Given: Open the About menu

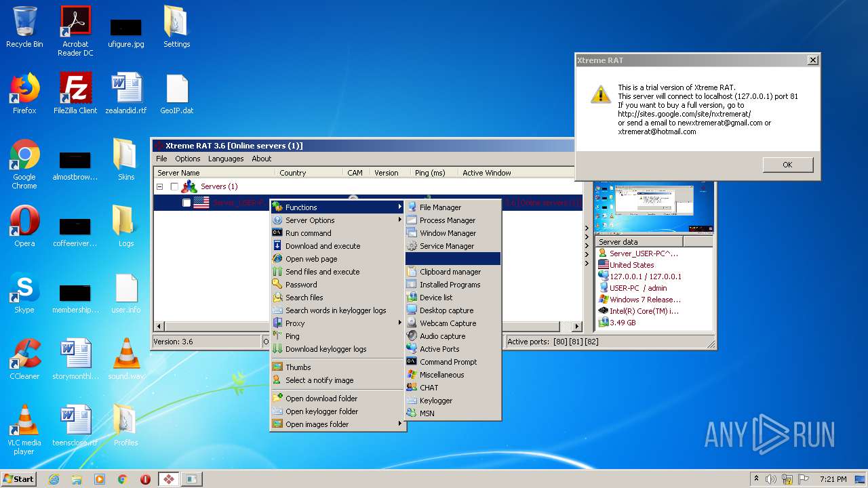Looking at the screenshot, I should tap(262, 159).
